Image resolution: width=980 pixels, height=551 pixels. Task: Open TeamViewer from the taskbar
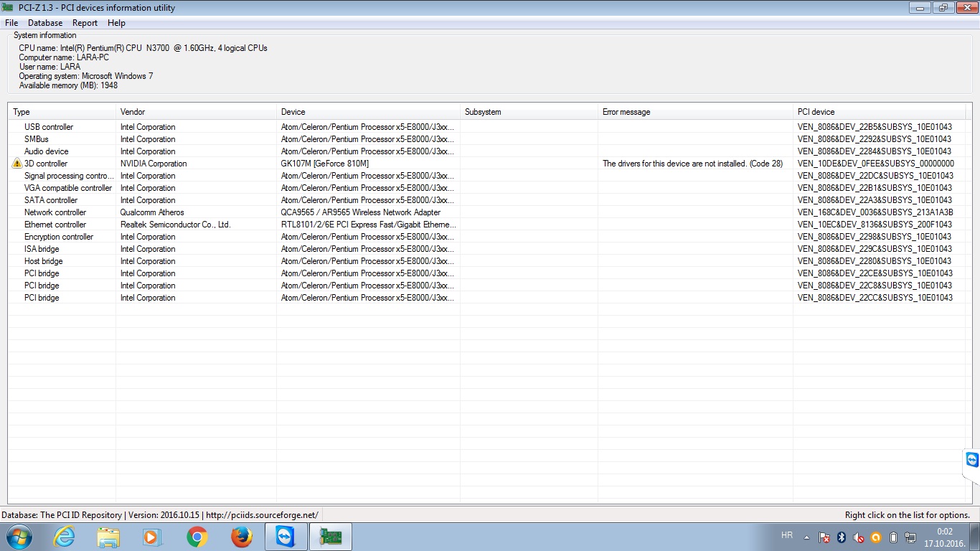point(286,537)
